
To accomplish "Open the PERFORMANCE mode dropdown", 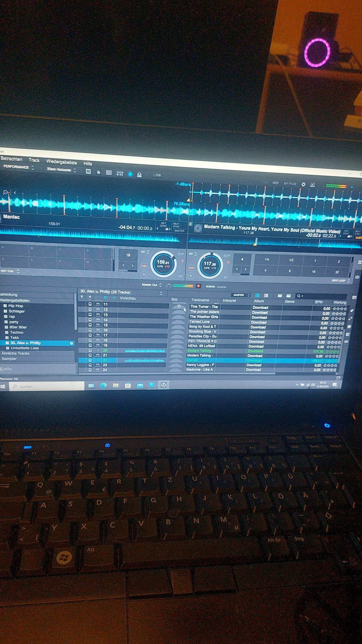I will coord(19,167).
